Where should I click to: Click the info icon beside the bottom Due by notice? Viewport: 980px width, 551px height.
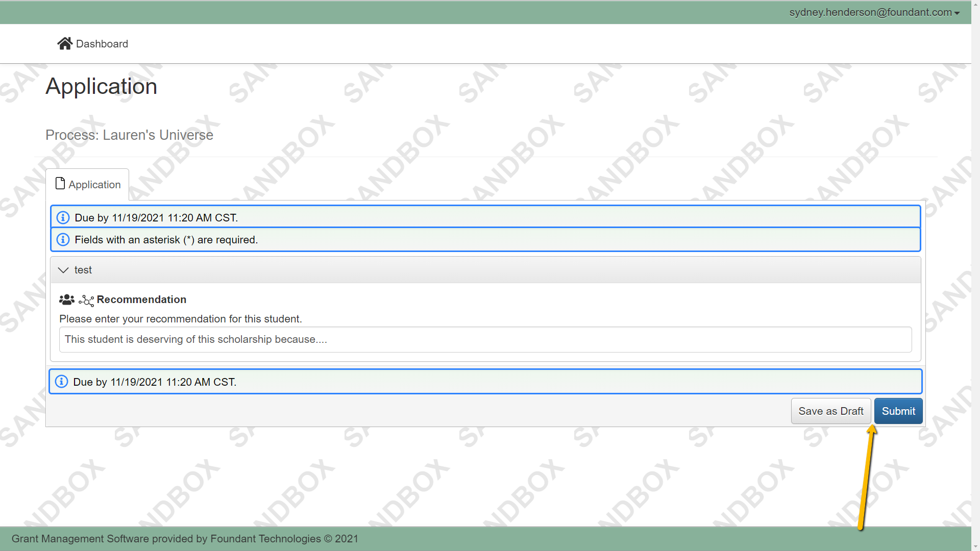coord(61,382)
